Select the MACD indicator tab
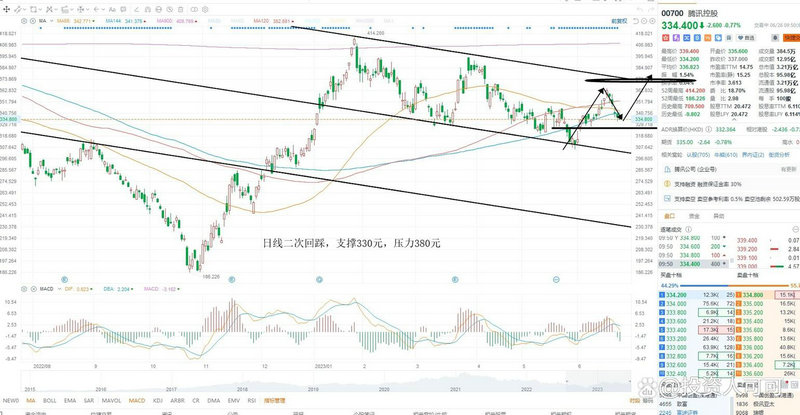Image resolution: width=800 pixels, height=415 pixels. pyautogui.click(x=138, y=399)
